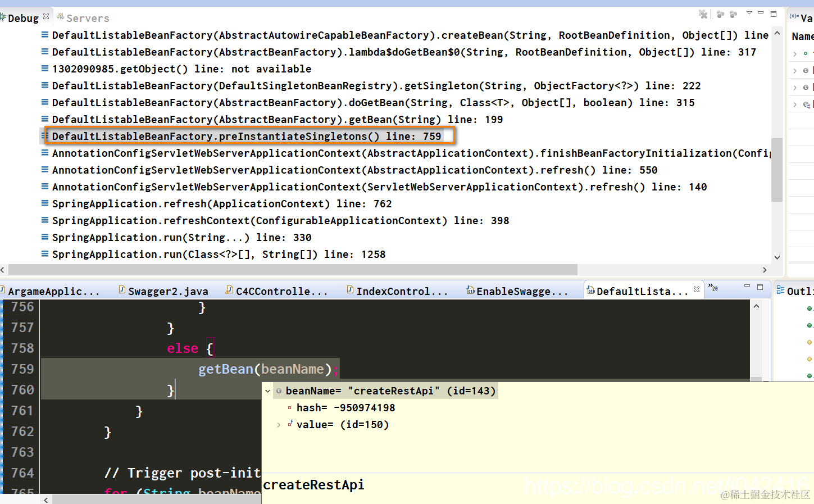Click getBean method call on line 759

[x=226, y=369]
